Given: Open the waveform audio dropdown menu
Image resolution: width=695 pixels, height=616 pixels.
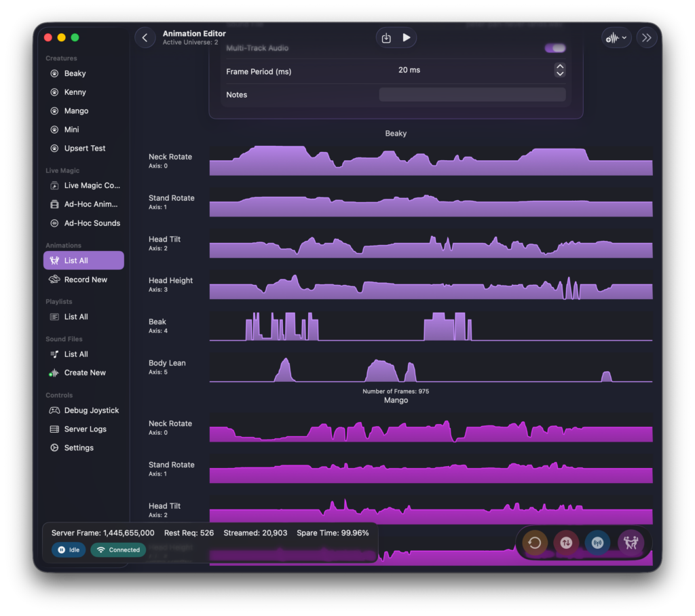Looking at the screenshot, I should [x=616, y=38].
